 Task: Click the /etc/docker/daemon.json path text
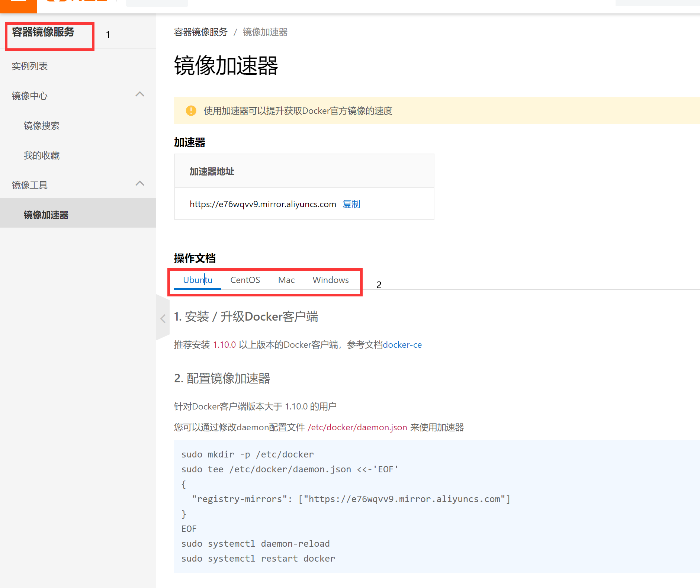357,427
